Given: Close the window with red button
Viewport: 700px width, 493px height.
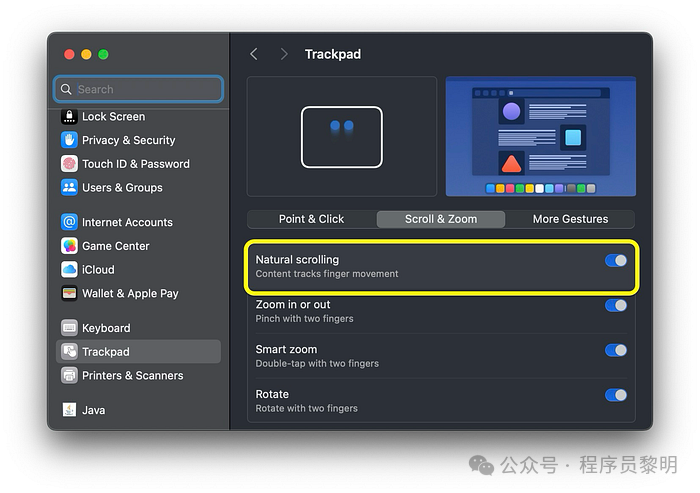Looking at the screenshot, I should pos(69,54).
